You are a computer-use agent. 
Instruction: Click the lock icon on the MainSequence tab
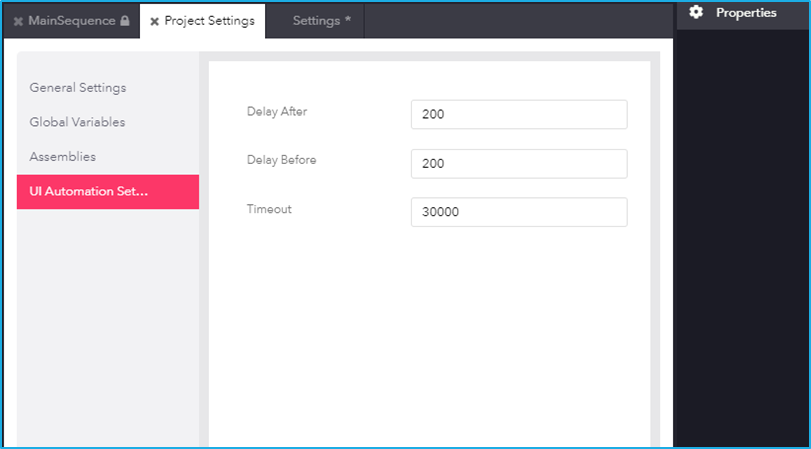click(124, 21)
